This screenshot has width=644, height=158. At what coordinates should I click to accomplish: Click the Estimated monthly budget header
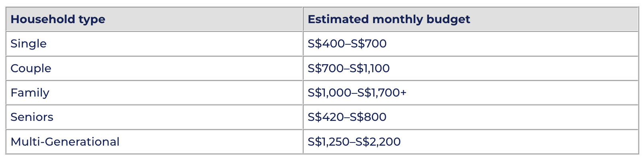(x=471, y=19)
